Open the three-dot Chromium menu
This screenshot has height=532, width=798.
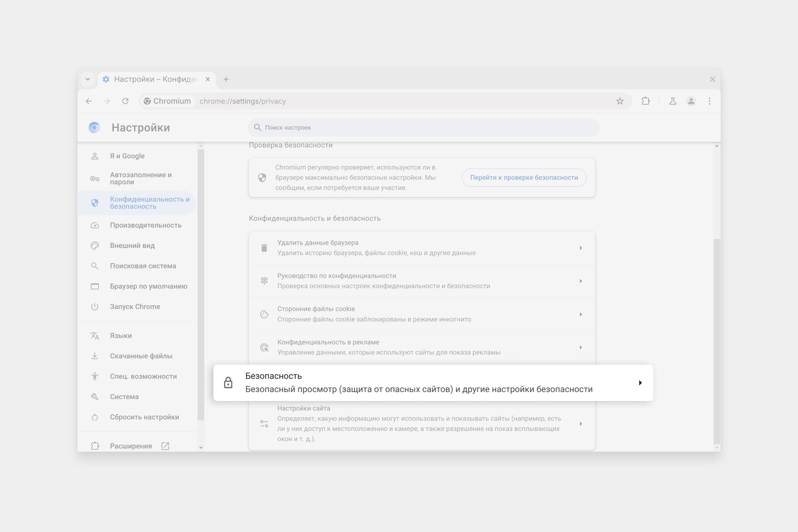tap(709, 101)
